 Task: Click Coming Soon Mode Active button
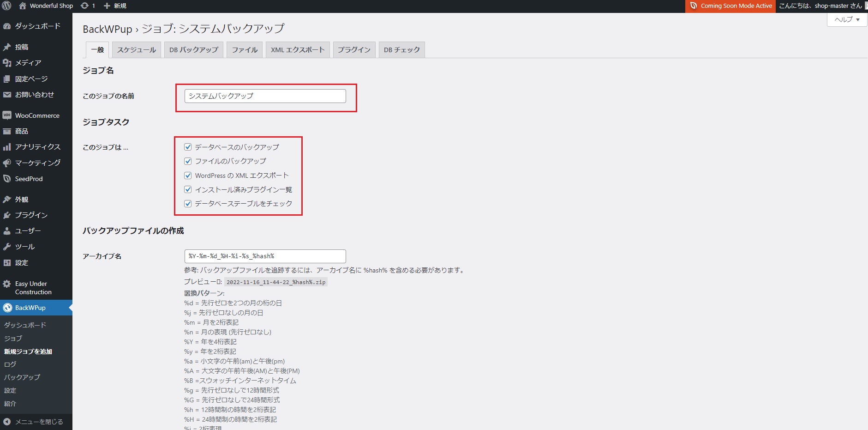730,6
